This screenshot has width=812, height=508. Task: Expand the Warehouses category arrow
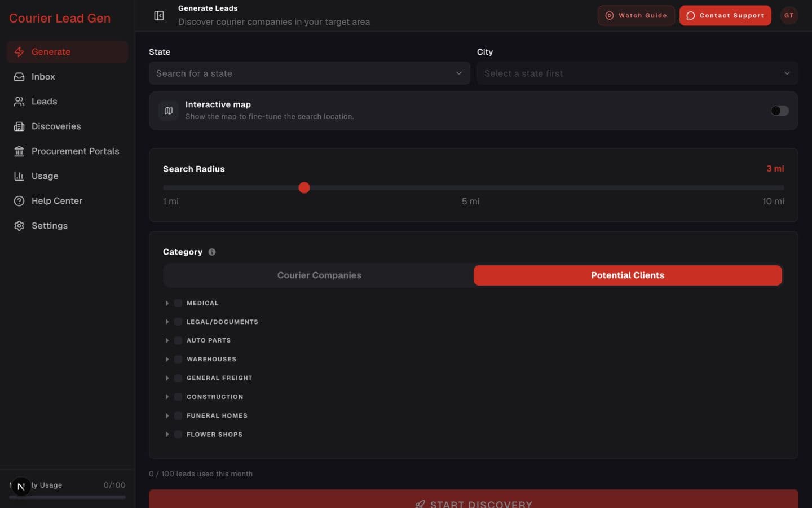pyautogui.click(x=167, y=360)
